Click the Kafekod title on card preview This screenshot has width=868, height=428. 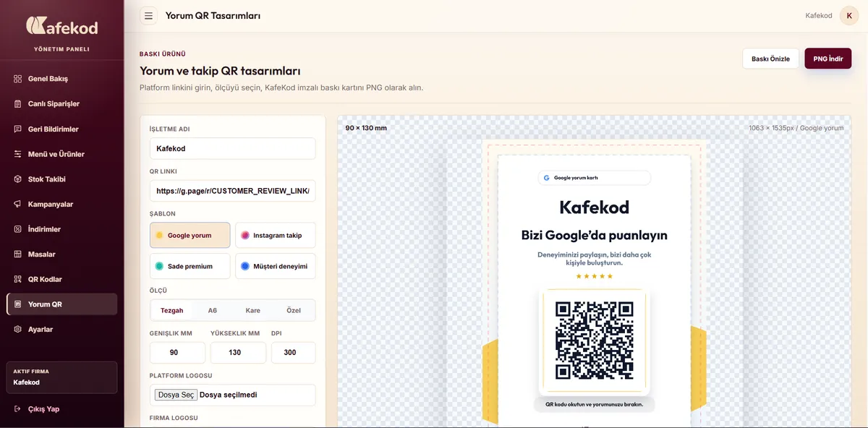tap(595, 207)
